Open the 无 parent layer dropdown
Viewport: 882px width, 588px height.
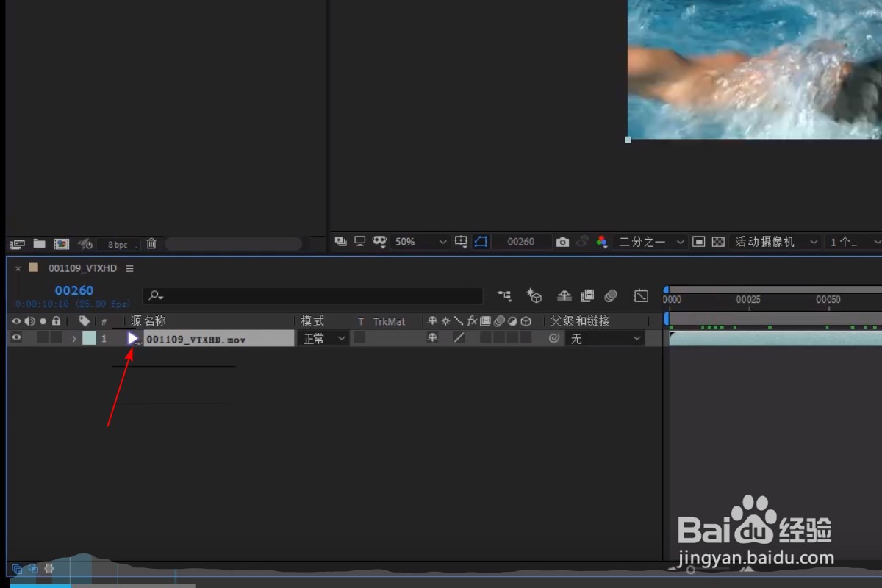click(605, 338)
